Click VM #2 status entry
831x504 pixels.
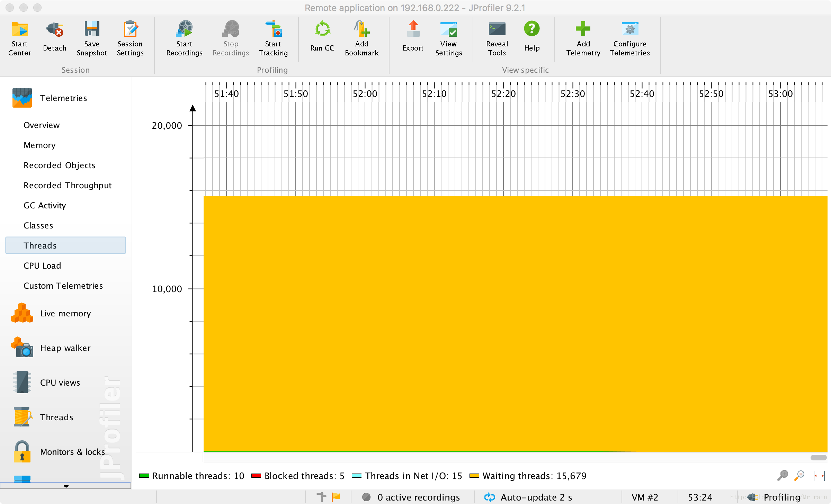coord(645,497)
